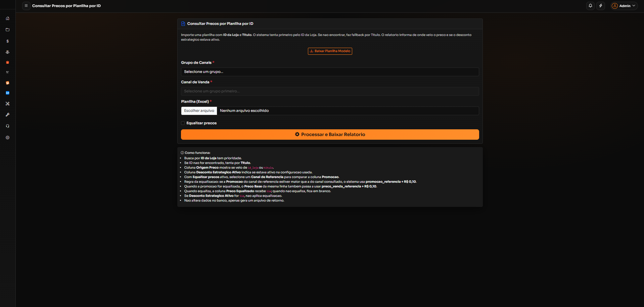Open the notifications bell
The image size is (644, 307).
pyautogui.click(x=590, y=6)
